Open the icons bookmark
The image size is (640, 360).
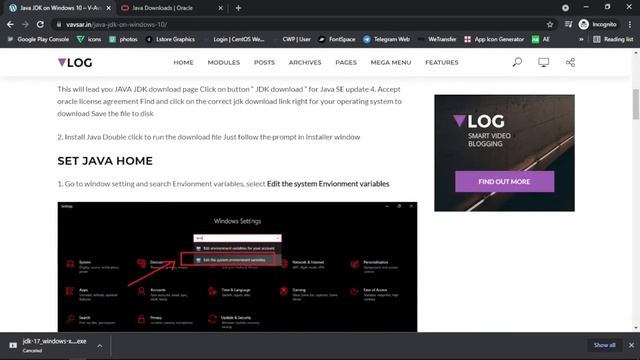click(89, 39)
